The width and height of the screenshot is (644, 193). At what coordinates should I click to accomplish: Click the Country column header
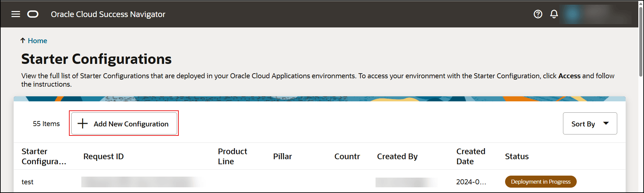click(347, 156)
